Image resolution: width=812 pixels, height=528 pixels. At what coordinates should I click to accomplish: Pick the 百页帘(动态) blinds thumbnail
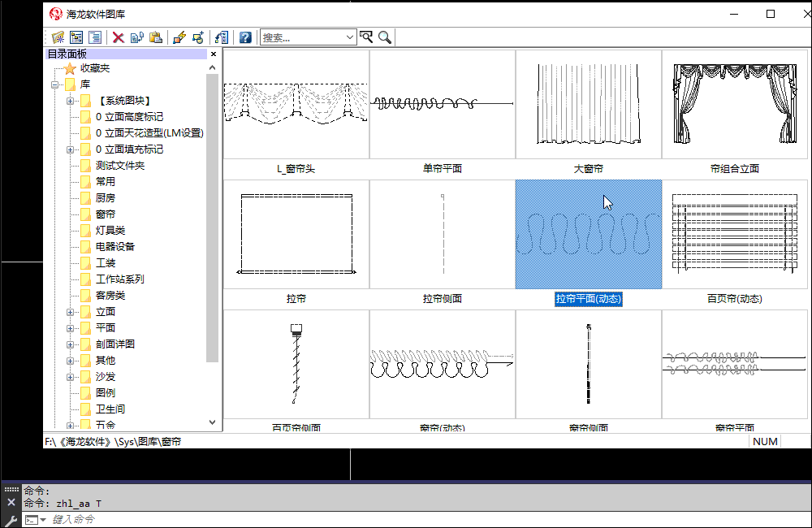pyautogui.click(x=734, y=235)
